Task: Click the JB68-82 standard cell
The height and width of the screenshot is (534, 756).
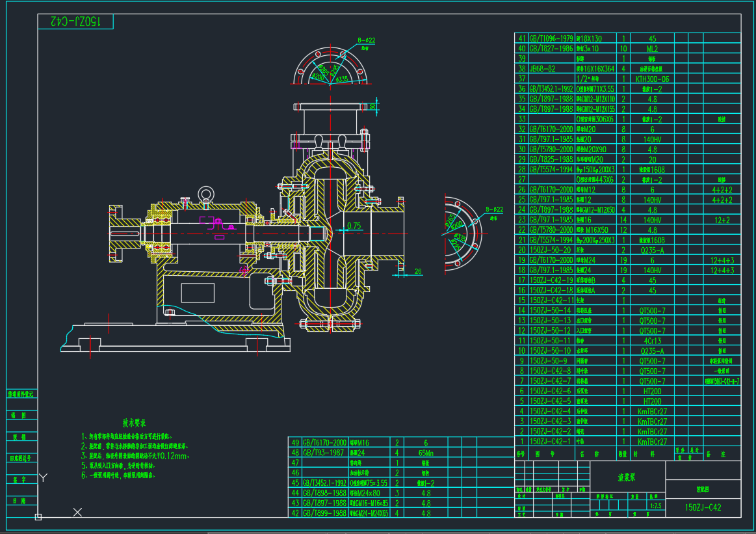Action: click(x=541, y=68)
